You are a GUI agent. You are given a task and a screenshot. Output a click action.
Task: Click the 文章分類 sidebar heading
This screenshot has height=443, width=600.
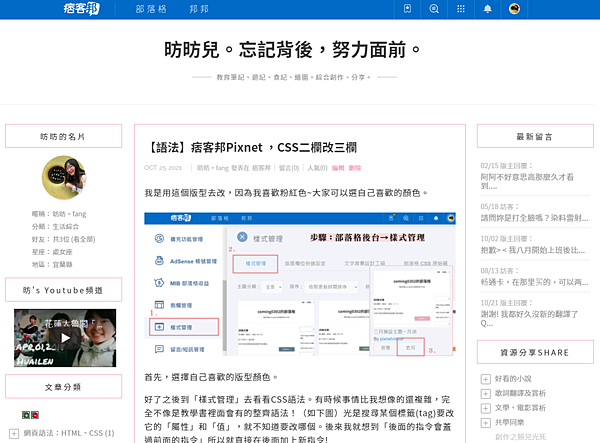pyautogui.click(x=64, y=387)
